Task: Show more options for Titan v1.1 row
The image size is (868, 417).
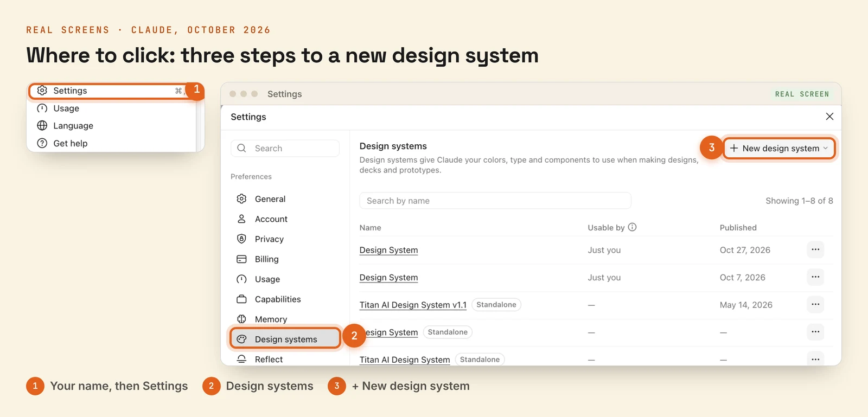Action: 815,305
